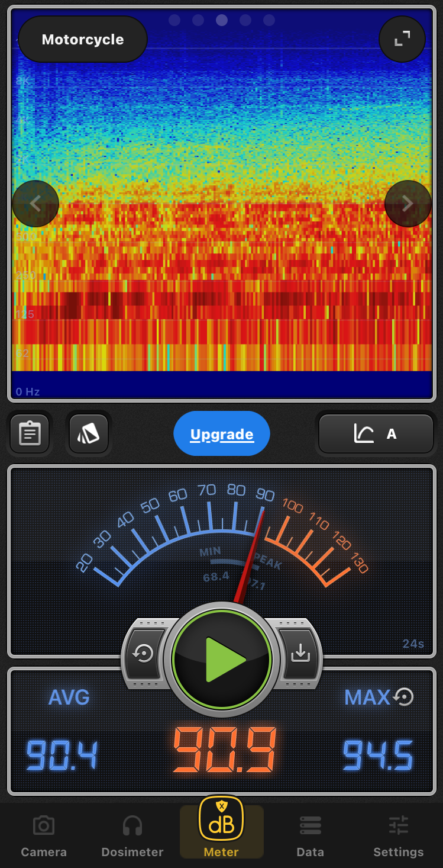Select the first page indicator dot
Viewport: 443px width, 868px height.
pos(174,20)
